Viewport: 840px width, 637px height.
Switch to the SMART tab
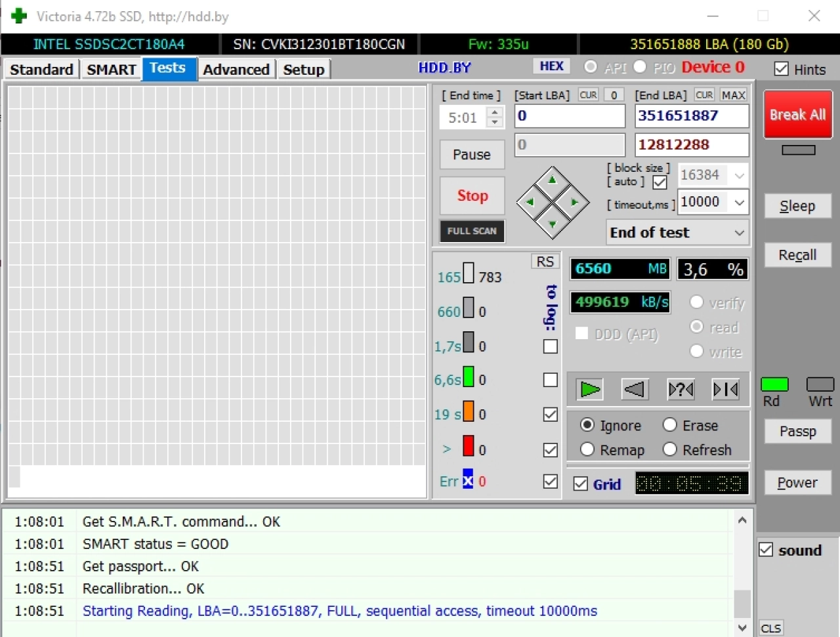coord(111,70)
